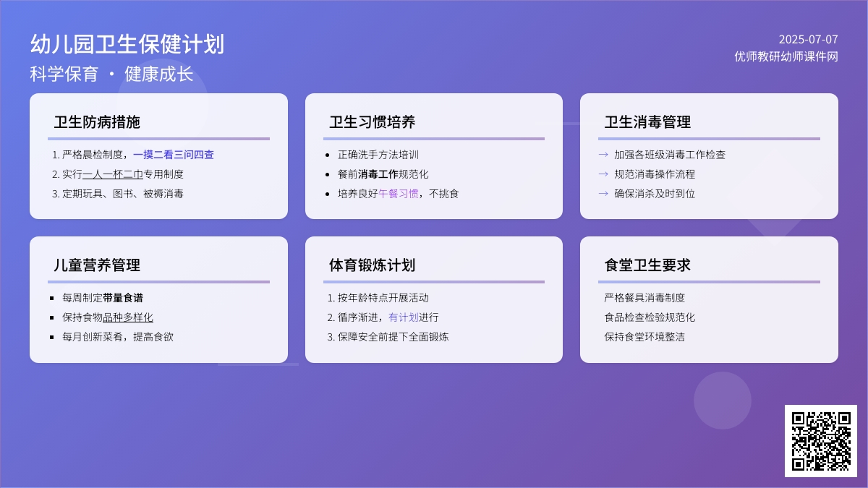Click the card heading 卫生消毒管理
The image size is (868, 488).
click(x=647, y=122)
